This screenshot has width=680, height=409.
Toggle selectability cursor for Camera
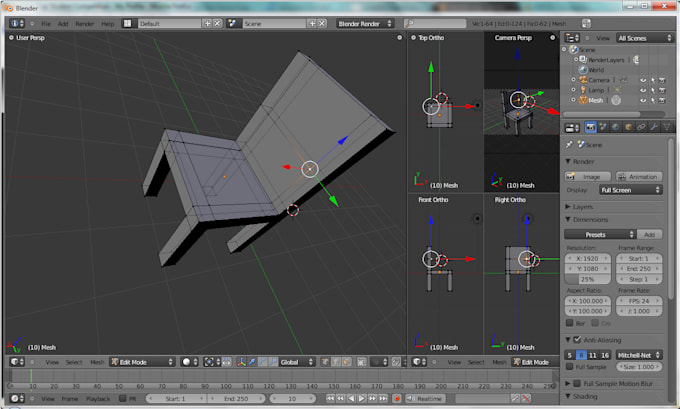(x=653, y=80)
